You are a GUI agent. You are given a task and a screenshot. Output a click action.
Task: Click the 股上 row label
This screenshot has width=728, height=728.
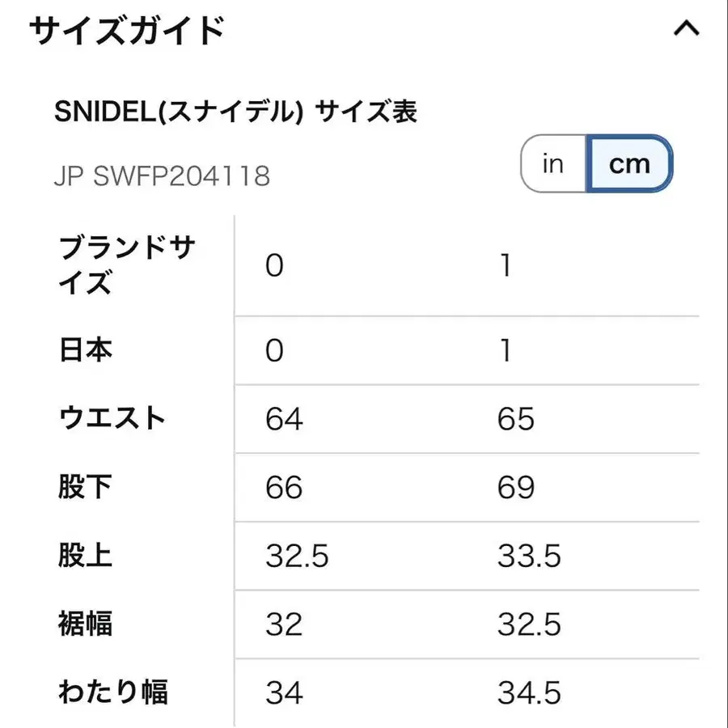click(x=86, y=556)
